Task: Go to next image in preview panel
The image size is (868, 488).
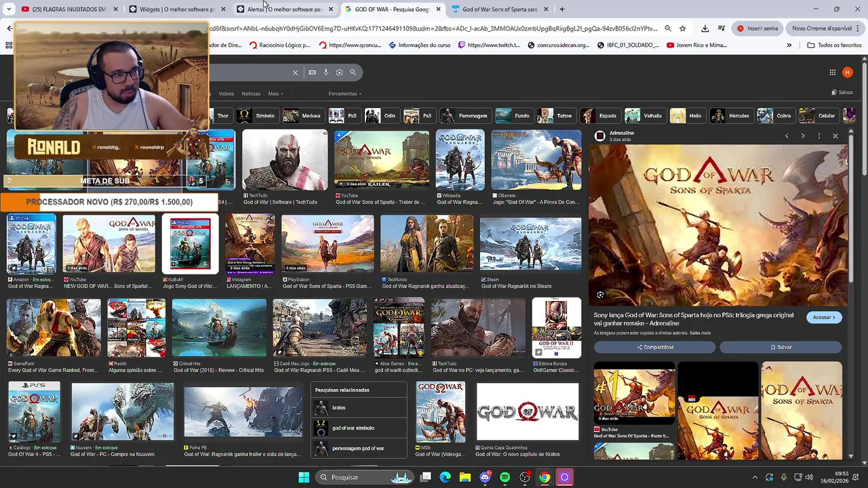Action: tap(803, 136)
